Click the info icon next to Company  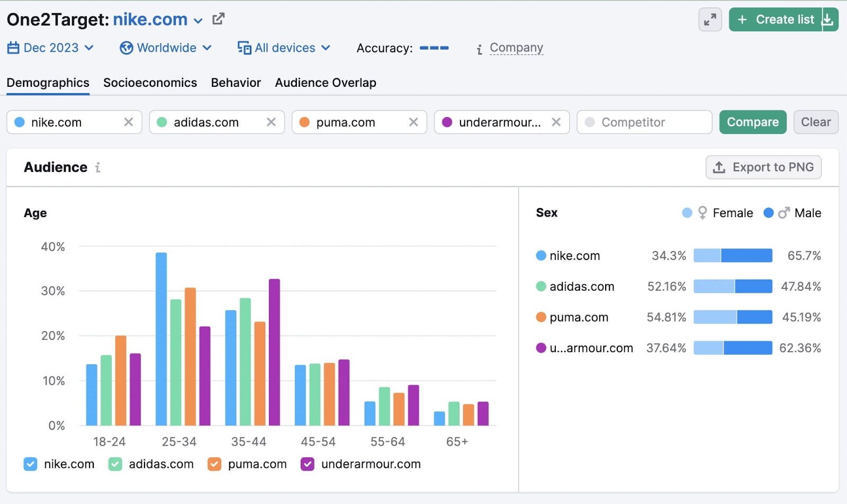click(x=479, y=49)
